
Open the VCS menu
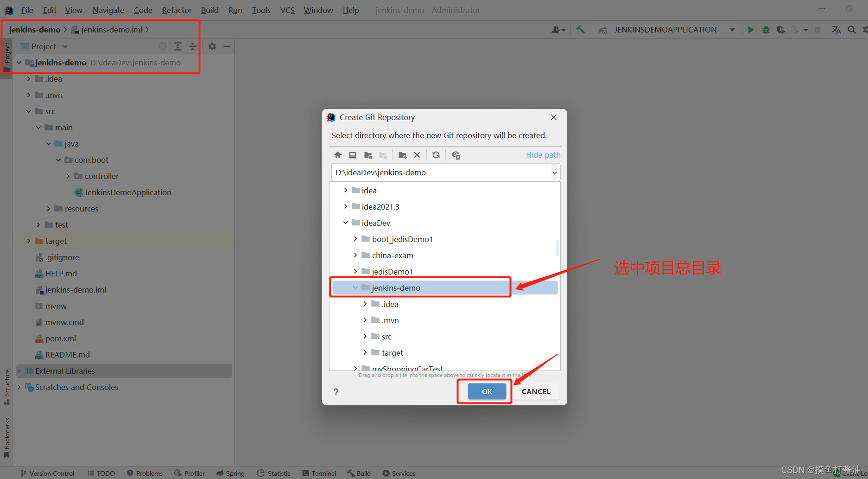287,10
